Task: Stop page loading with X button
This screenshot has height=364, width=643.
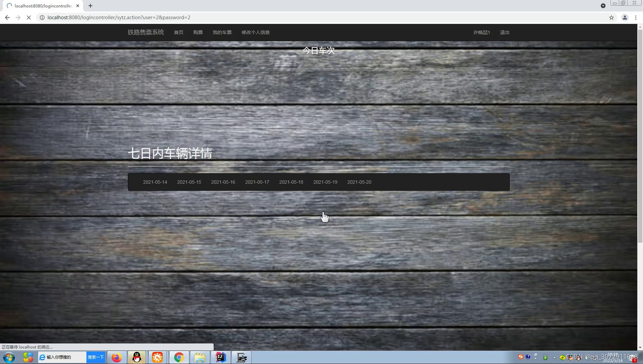Action: click(29, 17)
